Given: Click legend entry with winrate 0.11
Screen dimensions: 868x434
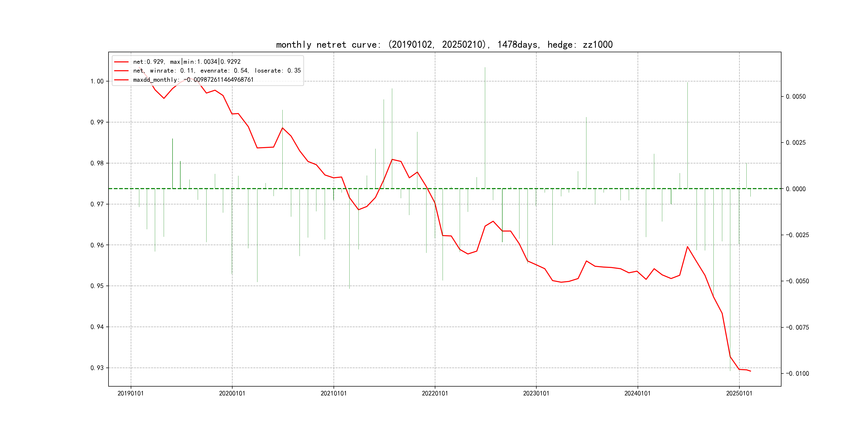Looking at the screenshot, I should [x=217, y=71].
